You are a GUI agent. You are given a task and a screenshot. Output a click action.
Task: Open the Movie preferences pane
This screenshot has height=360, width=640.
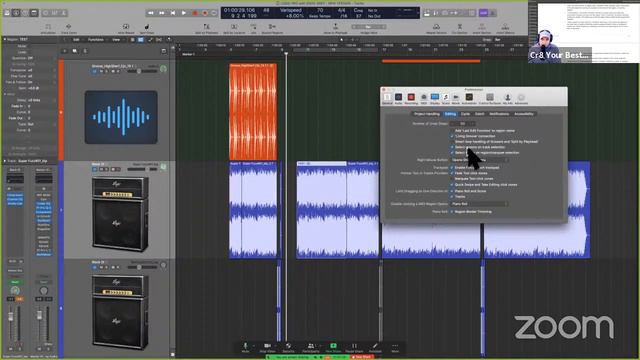pos(456,98)
